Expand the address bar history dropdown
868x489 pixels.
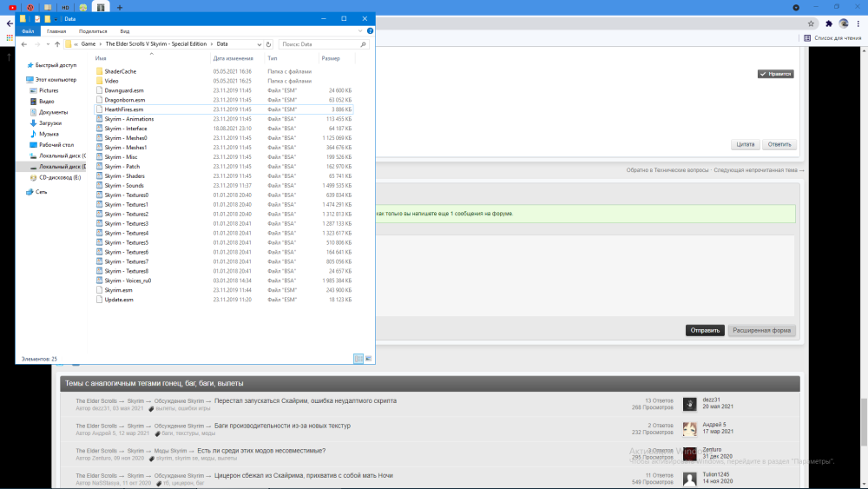tap(259, 44)
